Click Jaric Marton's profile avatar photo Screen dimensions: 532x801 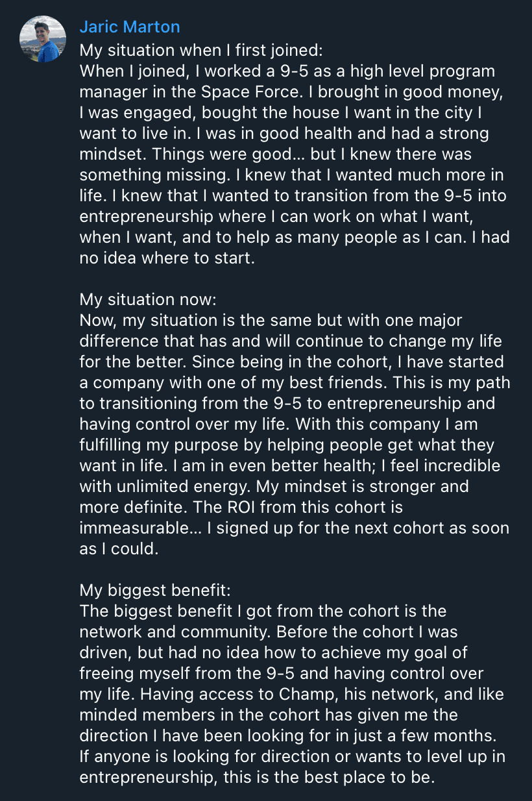[x=43, y=39]
